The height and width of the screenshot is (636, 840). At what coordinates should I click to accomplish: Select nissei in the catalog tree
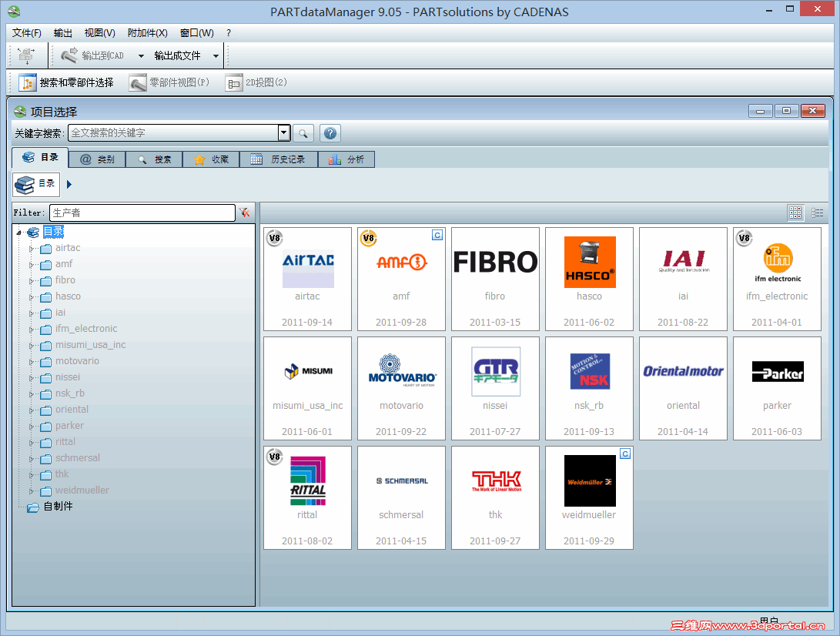pos(68,377)
